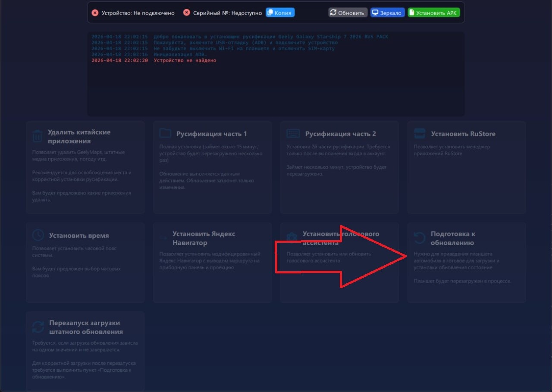This screenshot has height=392, width=552.
Task: Click the clock icon for Установить время
Action: [38, 235]
